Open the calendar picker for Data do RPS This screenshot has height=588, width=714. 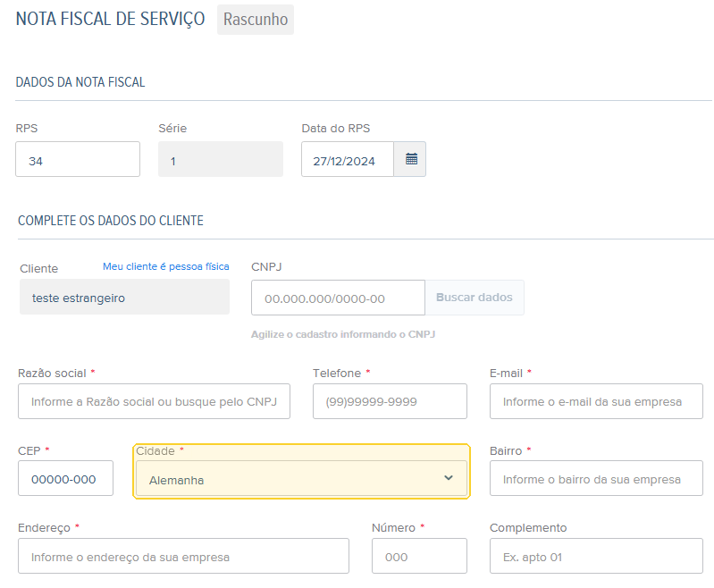(x=410, y=159)
